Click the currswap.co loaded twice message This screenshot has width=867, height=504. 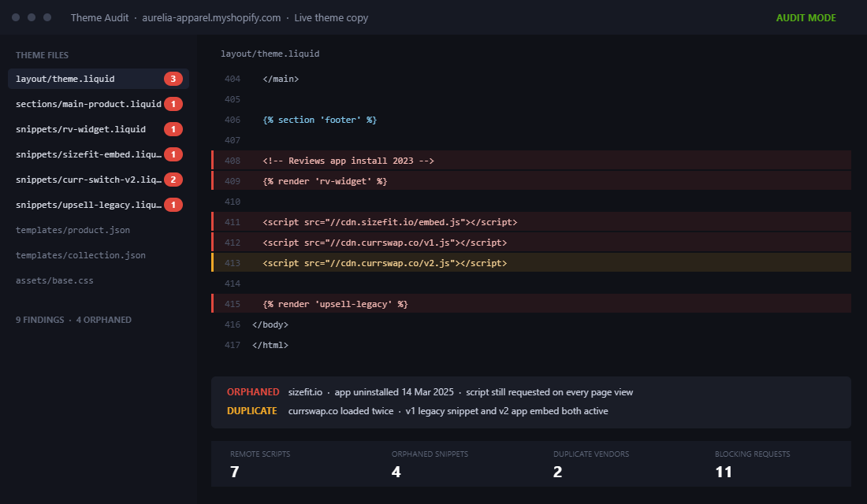pyautogui.click(x=448, y=411)
